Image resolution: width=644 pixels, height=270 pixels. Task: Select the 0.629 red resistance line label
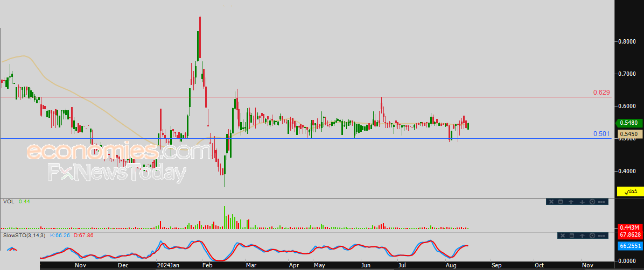click(601, 93)
